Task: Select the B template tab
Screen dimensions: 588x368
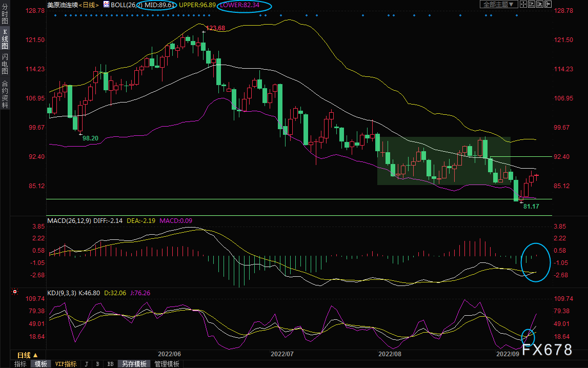Action: 97,364
